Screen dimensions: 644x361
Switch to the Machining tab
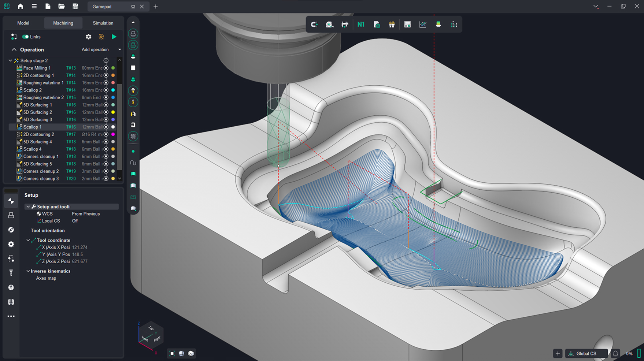(63, 23)
